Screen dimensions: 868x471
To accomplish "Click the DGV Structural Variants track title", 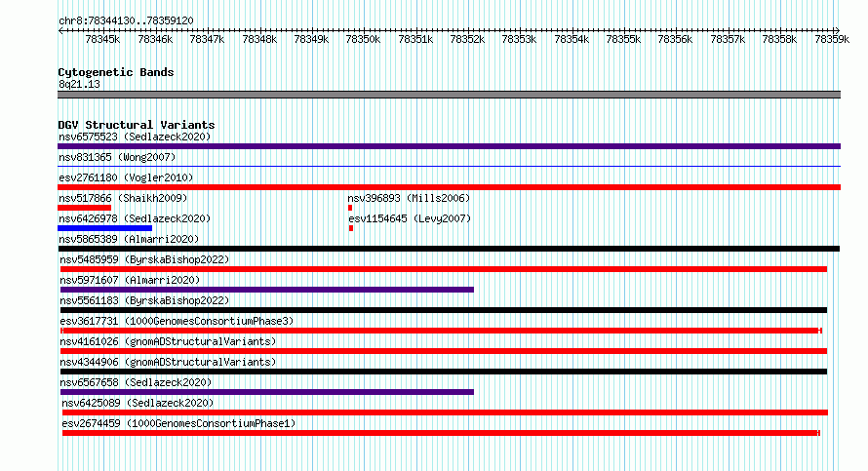I will pyautogui.click(x=137, y=125).
